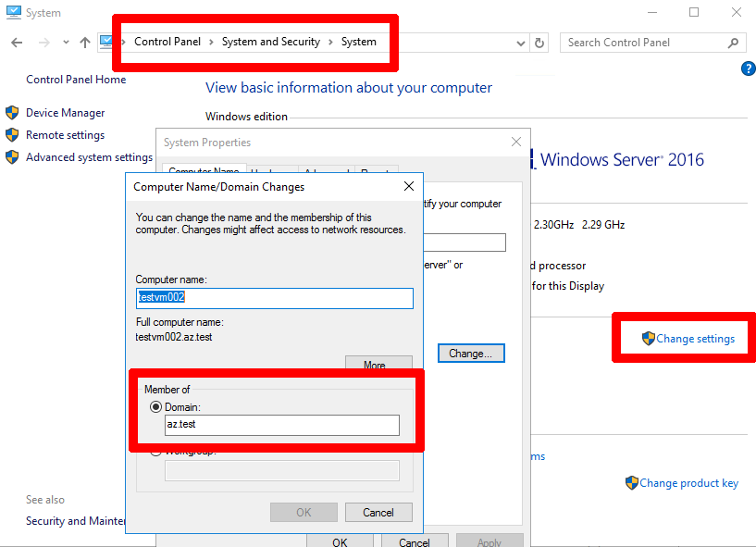Refresh the Control Panel address bar
756x547 pixels.
(x=540, y=43)
